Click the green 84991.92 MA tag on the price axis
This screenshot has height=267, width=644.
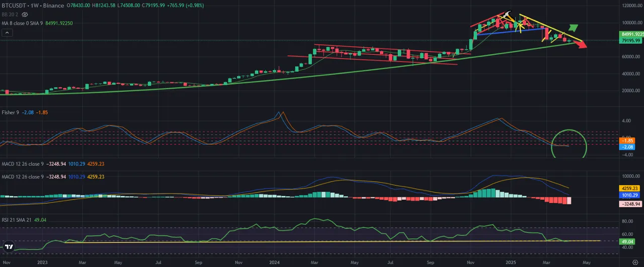pyautogui.click(x=632, y=34)
